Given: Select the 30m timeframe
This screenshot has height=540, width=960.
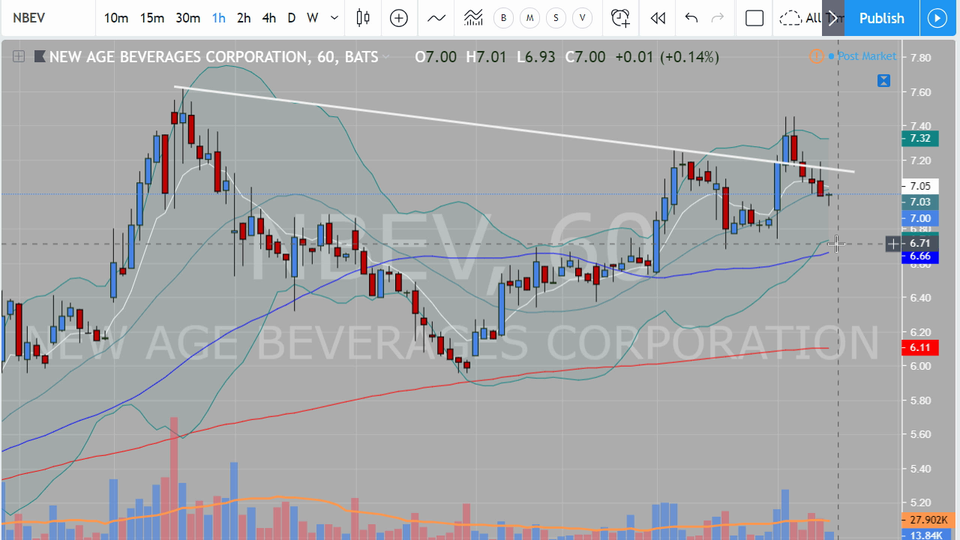Looking at the screenshot, I should coord(188,18).
